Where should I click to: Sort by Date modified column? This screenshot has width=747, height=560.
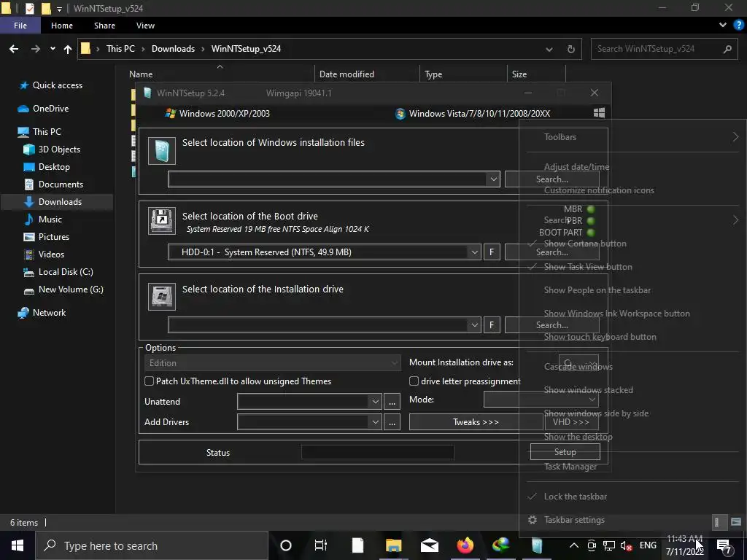[347, 74]
